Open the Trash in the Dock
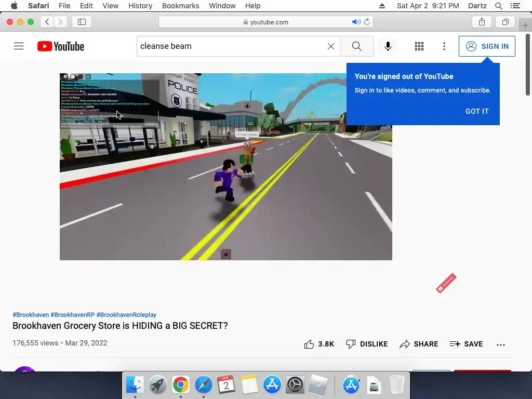The height and width of the screenshot is (399, 532). pyautogui.click(x=396, y=385)
